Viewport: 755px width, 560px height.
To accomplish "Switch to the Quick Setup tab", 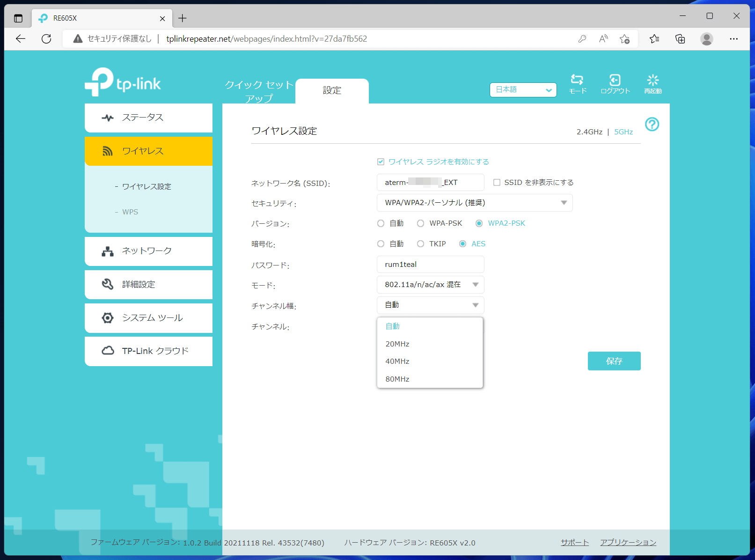I will click(259, 91).
